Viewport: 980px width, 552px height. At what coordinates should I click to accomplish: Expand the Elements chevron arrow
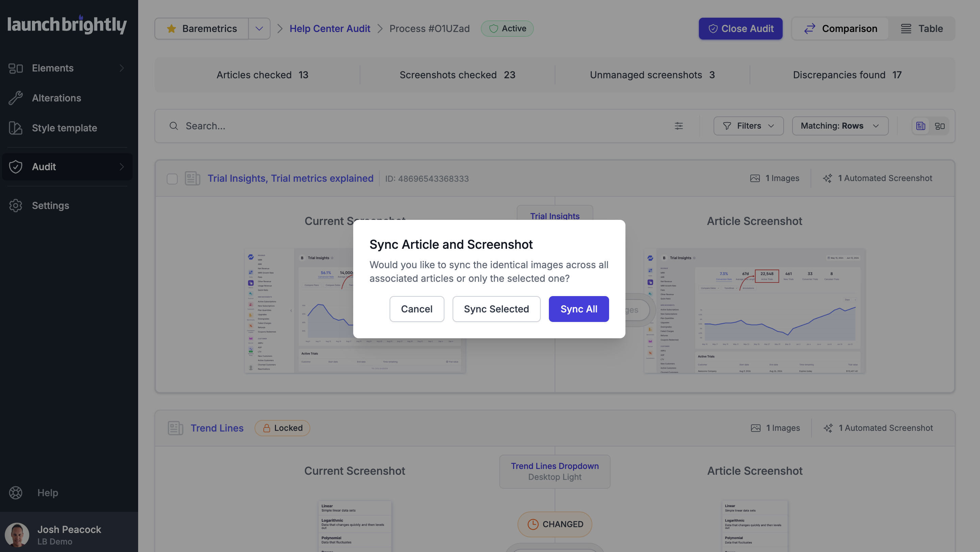pyautogui.click(x=122, y=68)
